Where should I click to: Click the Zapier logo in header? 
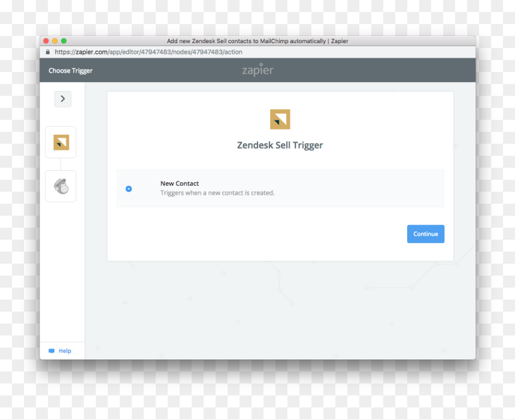click(257, 70)
